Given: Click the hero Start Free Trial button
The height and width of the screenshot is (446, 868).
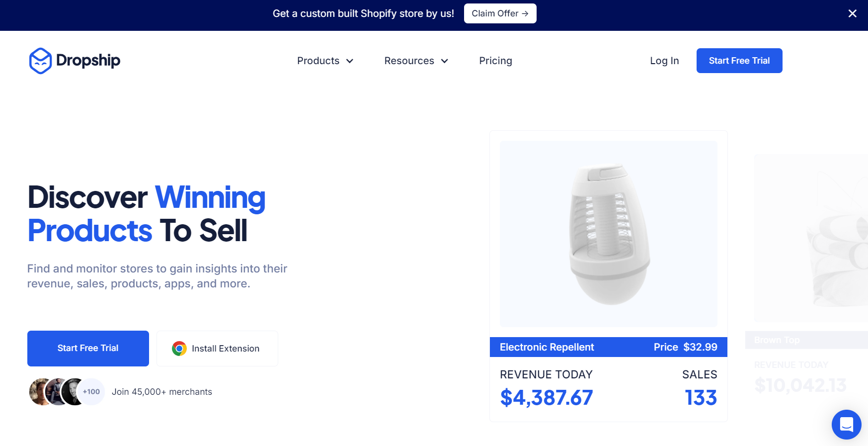Looking at the screenshot, I should coord(88,349).
